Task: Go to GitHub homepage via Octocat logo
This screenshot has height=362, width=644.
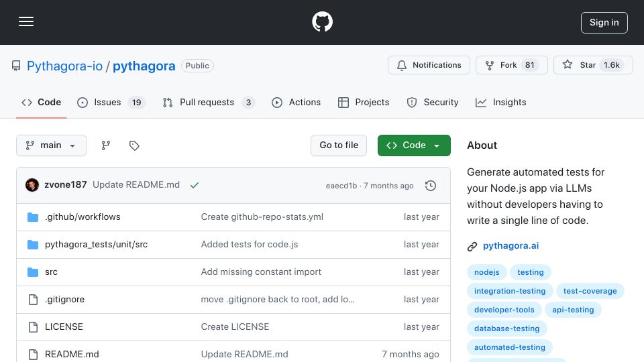Action: (x=322, y=21)
